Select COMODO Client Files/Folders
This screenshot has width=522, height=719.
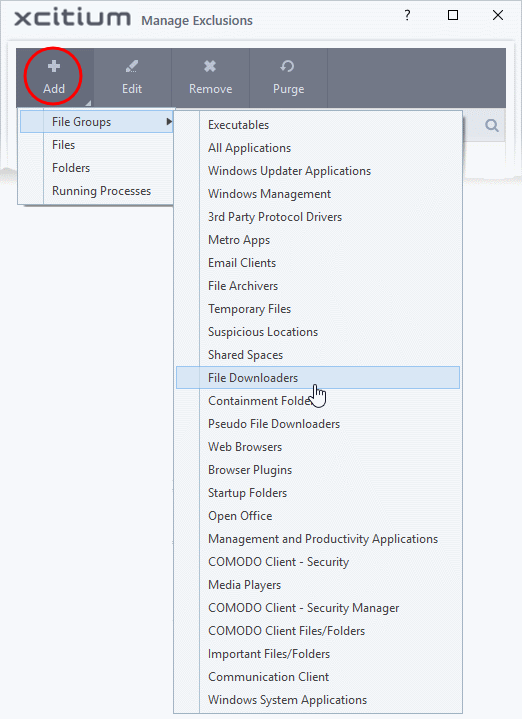(318, 631)
